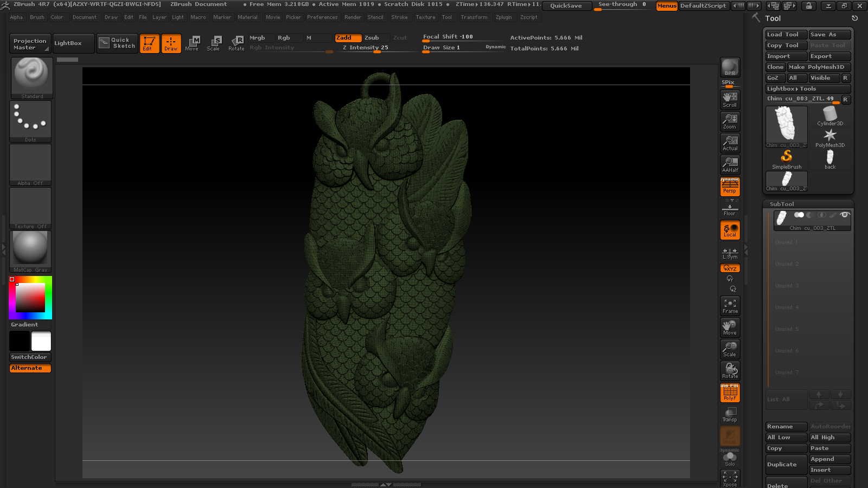Image resolution: width=868 pixels, height=488 pixels.
Task: Open the Standard brush thumbnail picker
Action: (31, 78)
